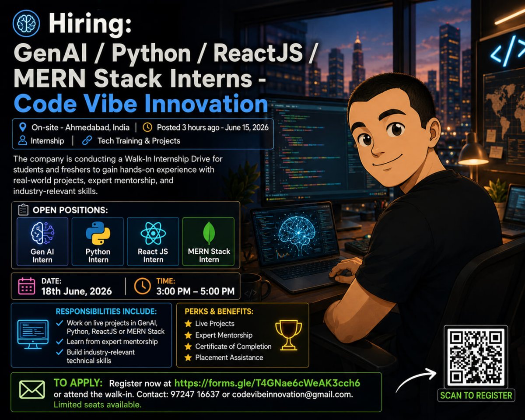
Task: Click the Gen AI Intern card label
Action: pyautogui.click(x=42, y=255)
